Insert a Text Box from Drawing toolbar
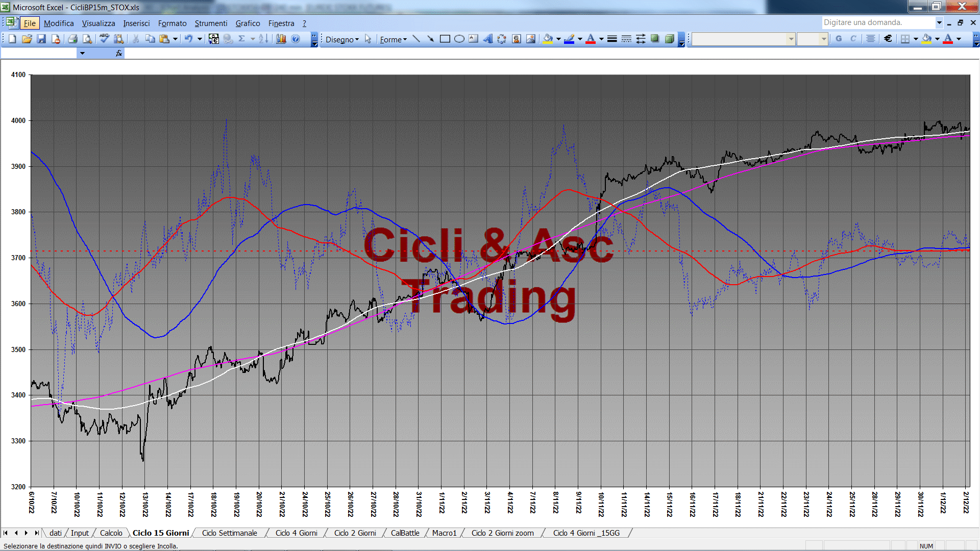Screen dimensions: 980x551 [473, 39]
